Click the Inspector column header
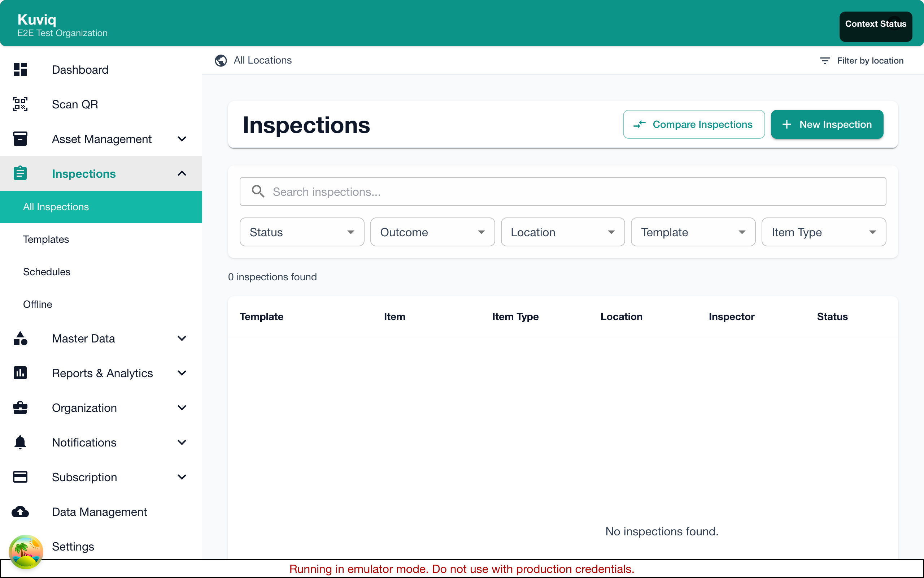924x578 pixels. (x=732, y=316)
